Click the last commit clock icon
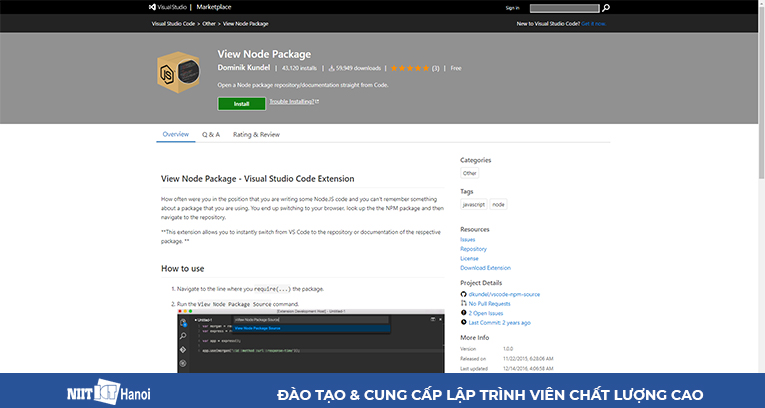 [x=463, y=323]
